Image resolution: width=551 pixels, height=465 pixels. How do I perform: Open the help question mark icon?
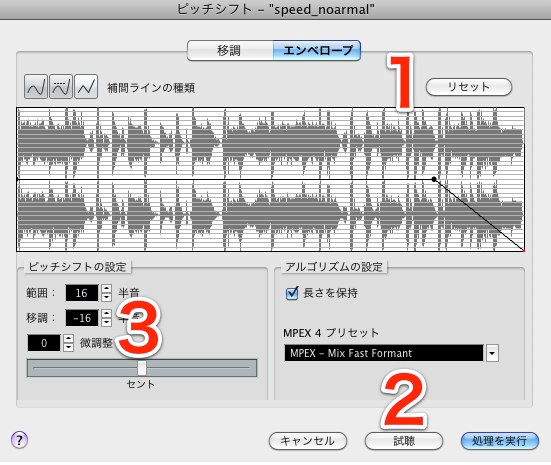point(19,440)
